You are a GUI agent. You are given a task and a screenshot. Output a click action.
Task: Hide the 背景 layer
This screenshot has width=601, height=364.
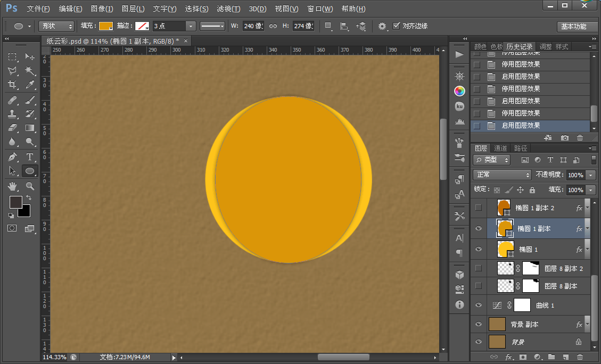(x=479, y=342)
